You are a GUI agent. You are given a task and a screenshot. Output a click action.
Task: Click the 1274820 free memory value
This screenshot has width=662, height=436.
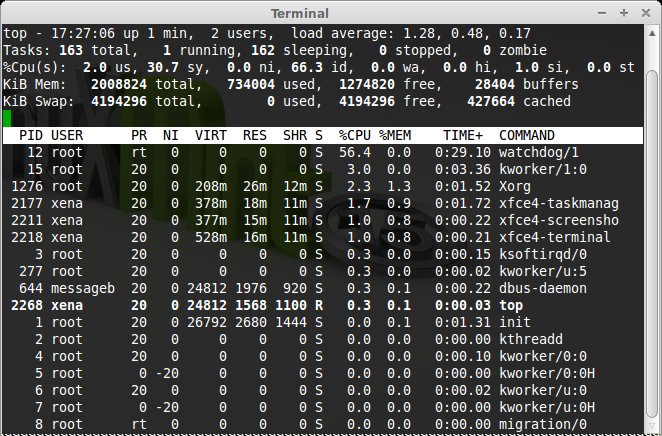367,84
